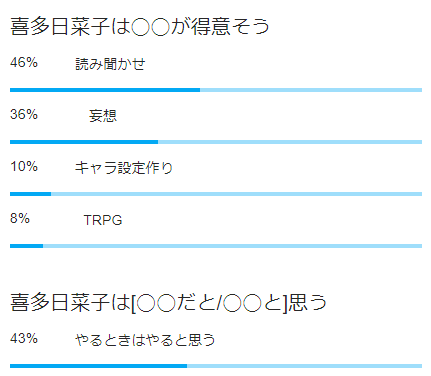The height and width of the screenshot is (376, 431).
Task: Click the キャラ設定作り result bar
Action: [216, 194]
